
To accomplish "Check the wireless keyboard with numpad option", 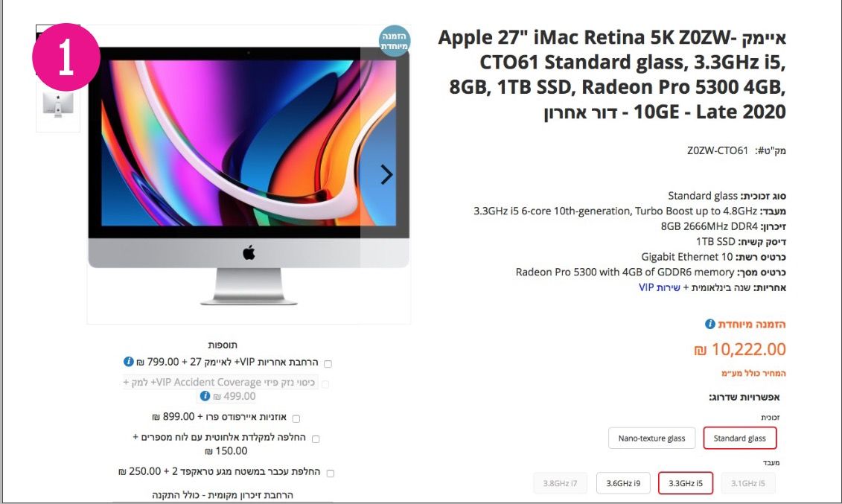I will tap(316, 439).
